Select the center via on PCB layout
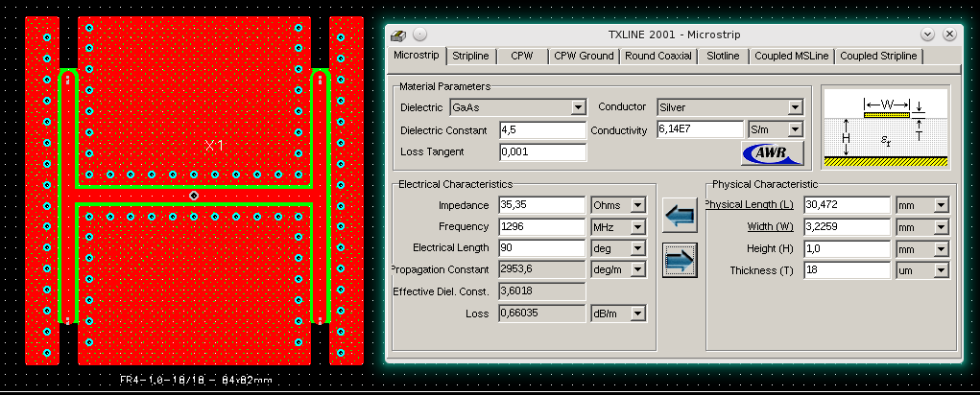The height and width of the screenshot is (395, 980). [x=193, y=196]
